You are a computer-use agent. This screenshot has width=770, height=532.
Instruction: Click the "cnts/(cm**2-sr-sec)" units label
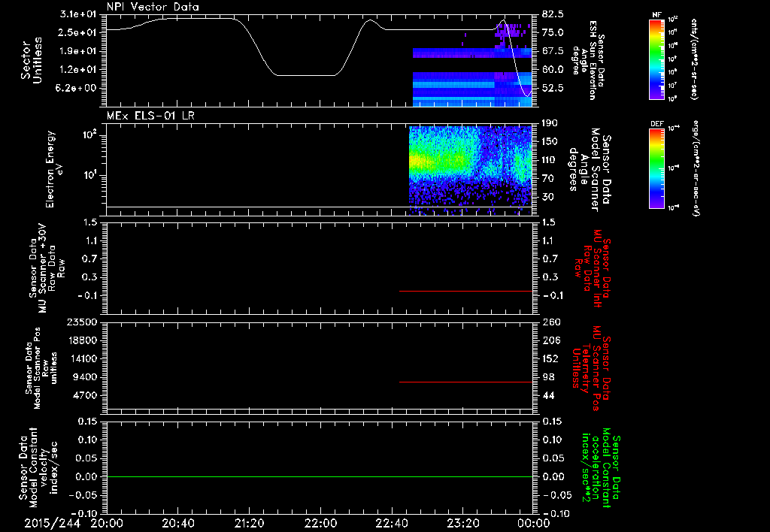pyautogui.click(x=694, y=59)
